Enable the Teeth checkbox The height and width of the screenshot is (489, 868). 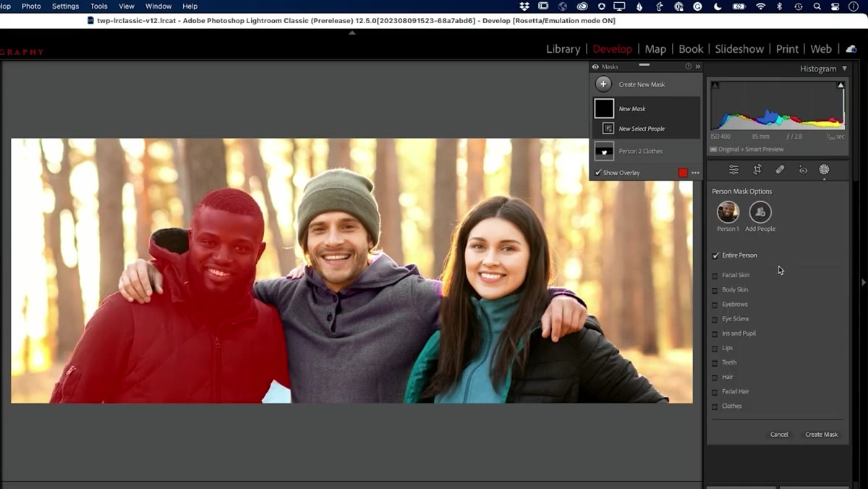pos(715,362)
